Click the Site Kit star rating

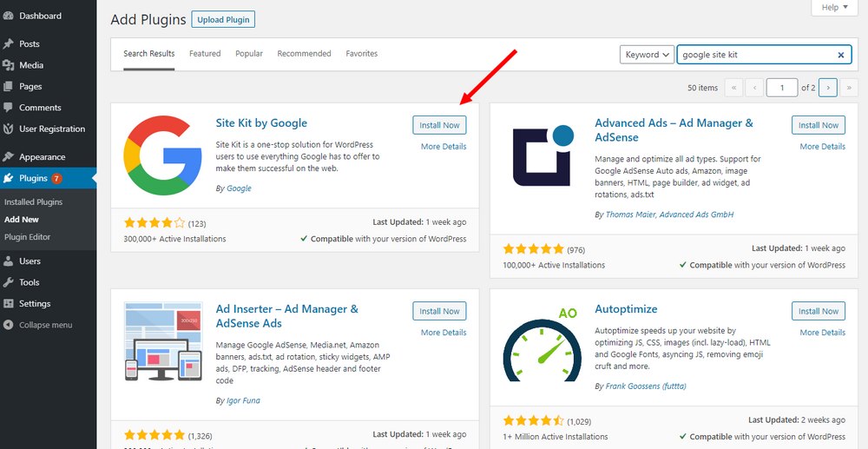click(155, 223)
